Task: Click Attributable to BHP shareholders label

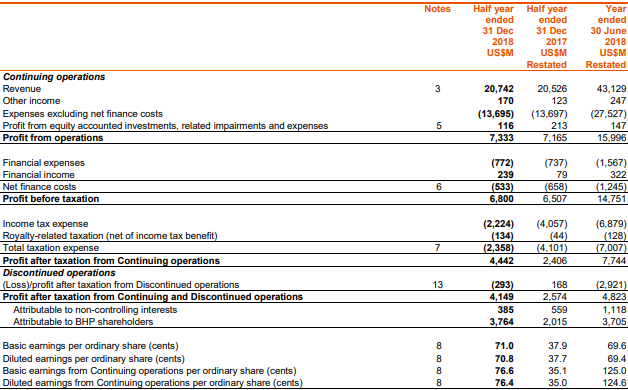Action: click(83, 322)
